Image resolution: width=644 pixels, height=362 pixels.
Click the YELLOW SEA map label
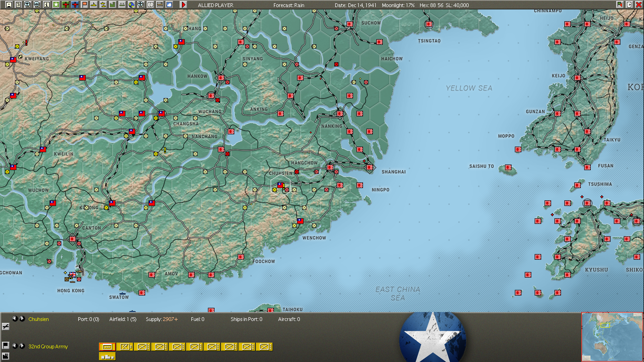(x=469, y=88)
